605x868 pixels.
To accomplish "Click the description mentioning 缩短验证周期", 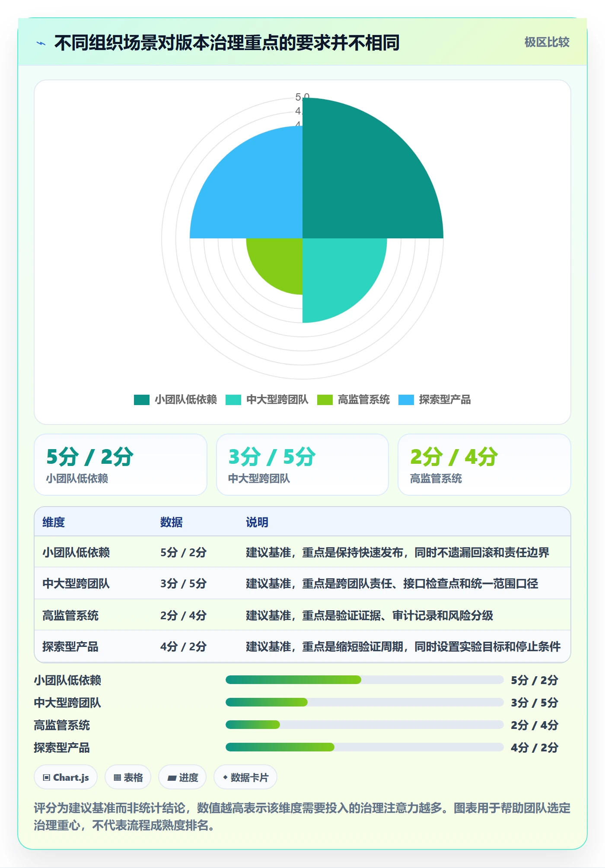I will [403, 646].
